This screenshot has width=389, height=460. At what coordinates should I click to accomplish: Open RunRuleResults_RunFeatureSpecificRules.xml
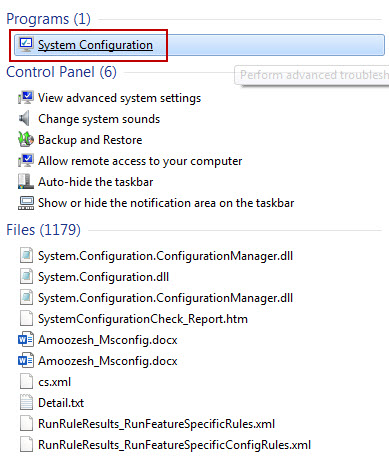pyautogui.click(x=156, y=424)
